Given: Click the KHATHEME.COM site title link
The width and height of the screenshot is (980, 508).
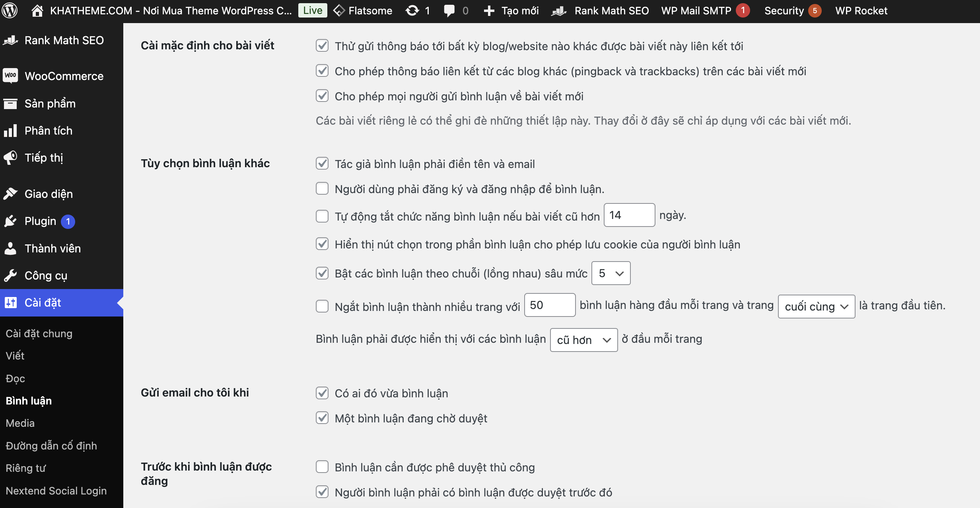Looking at the screenshot, I should (x=171, y=11).
